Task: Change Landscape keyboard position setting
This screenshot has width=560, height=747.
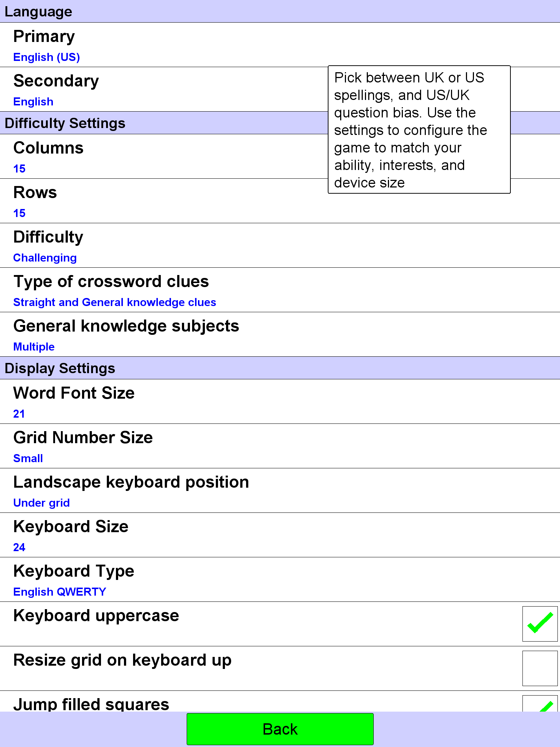Action: (x=280, y=491)
